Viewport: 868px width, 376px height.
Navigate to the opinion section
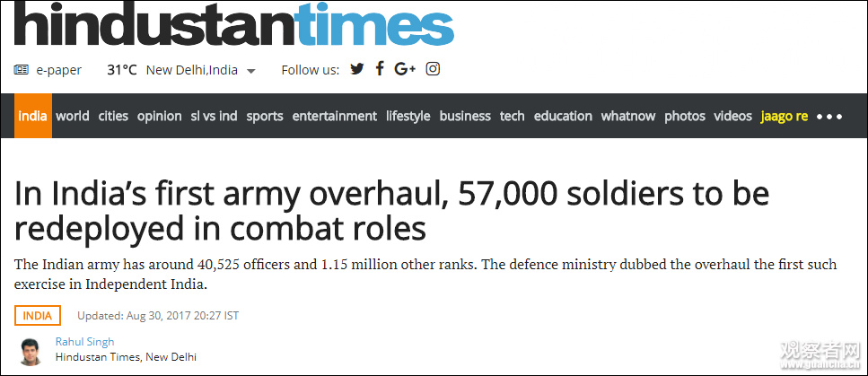pyautogui.click(x=159, y=116)
